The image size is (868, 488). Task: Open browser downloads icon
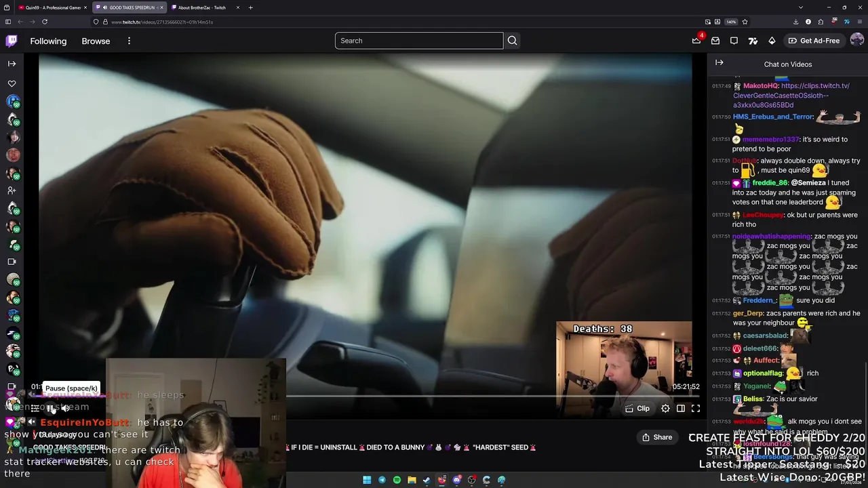[795, 22]
